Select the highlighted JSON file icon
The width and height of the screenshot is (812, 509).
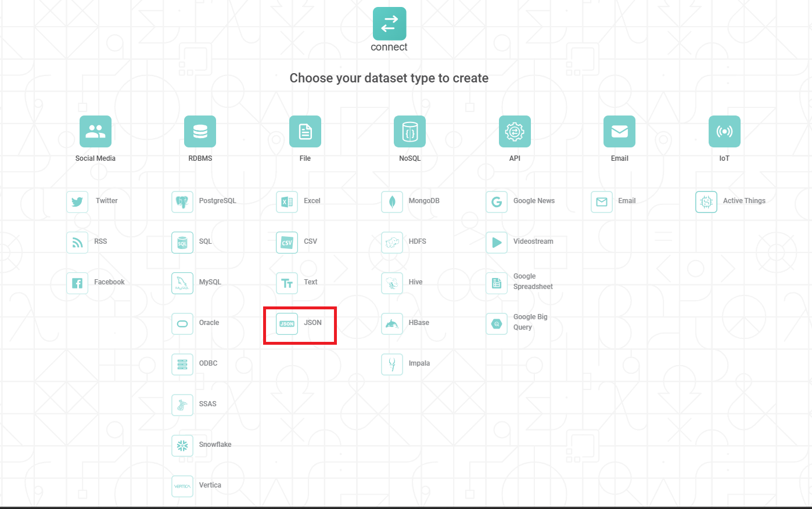pos(287,324)
